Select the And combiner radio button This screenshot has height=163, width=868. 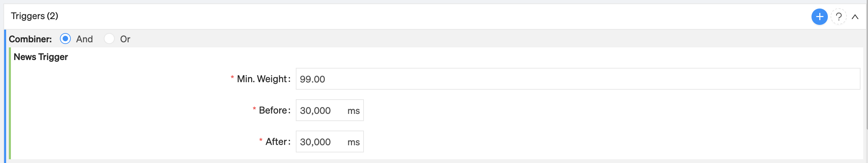point(65,39)
